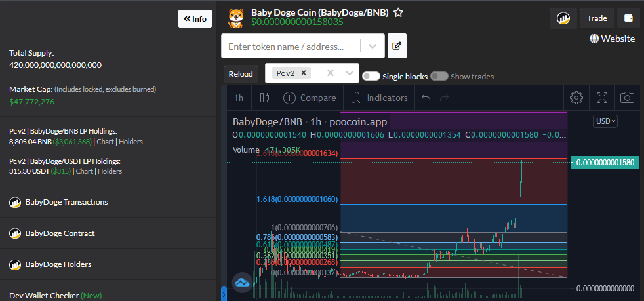Screen dimensions: 644x301
Task: Open BabyDoge/USDT LP Chart link
Action: [x=85, y=171]
